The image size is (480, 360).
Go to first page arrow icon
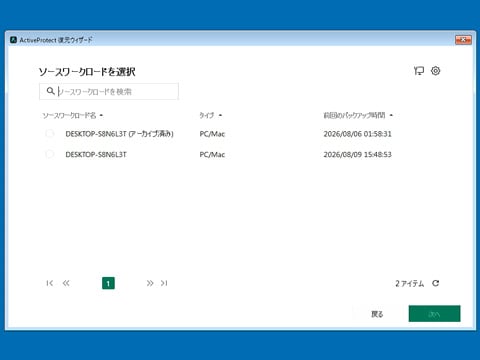pyautogui.click(x=50, y=283)
